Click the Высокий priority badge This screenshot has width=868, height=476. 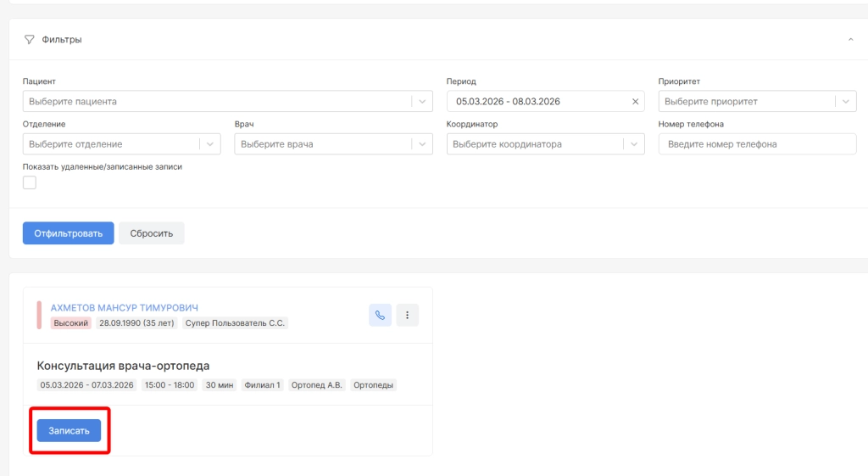(x=71, y=323)
